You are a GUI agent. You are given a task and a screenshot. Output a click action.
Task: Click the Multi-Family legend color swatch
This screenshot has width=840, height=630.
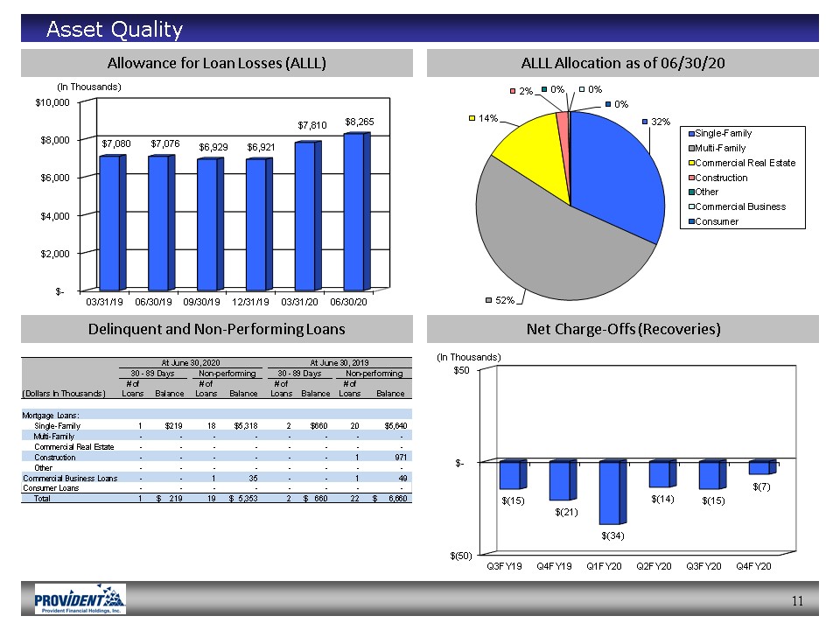pos(691,149)
